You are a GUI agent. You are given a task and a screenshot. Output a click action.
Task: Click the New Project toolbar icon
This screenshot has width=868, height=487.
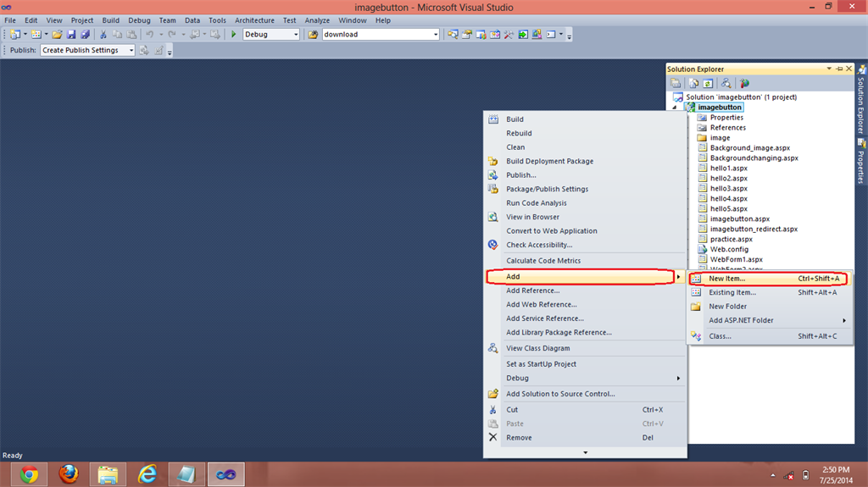point(15,35)
